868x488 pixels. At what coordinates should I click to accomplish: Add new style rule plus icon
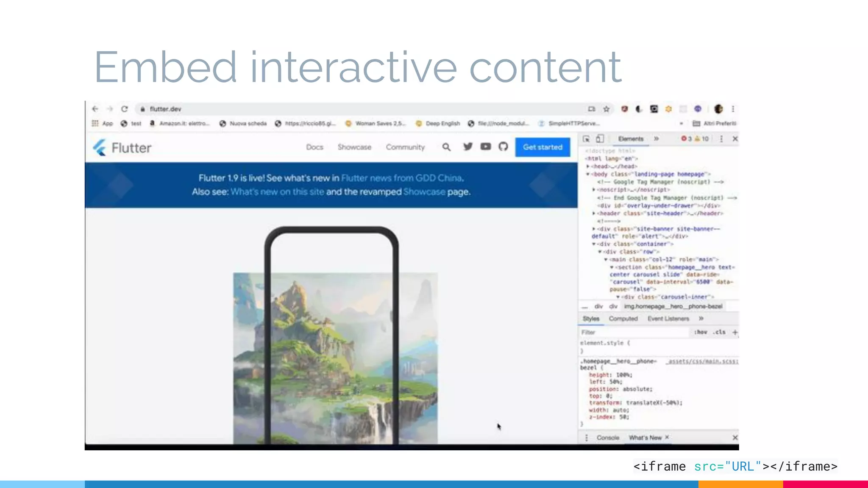tap(735, 332)
